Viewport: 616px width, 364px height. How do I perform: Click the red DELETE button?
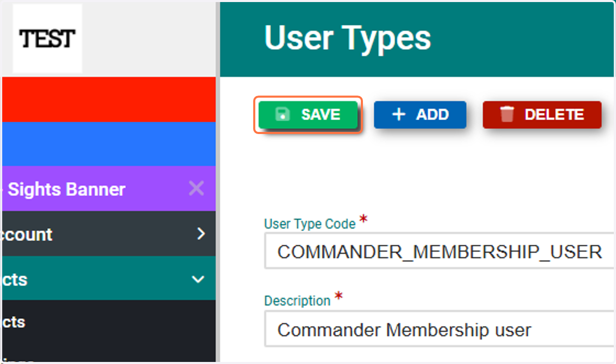(542, 114)
